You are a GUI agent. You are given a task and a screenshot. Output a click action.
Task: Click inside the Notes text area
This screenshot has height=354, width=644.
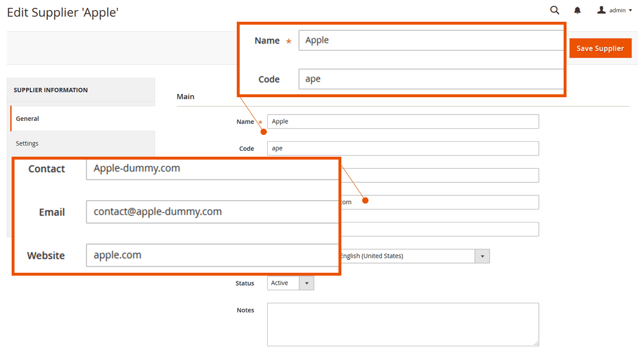click(403, 324)
